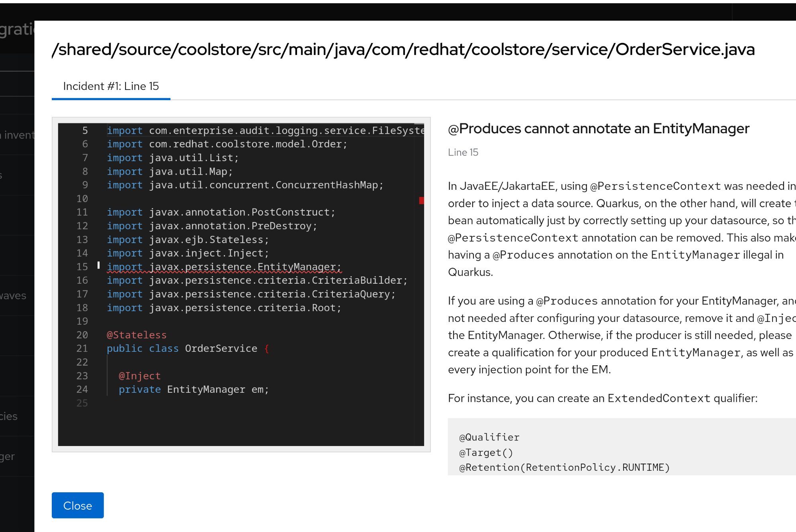Click the @Stateless annotation in the code
796x532 pixels.
tap(137, 335)
